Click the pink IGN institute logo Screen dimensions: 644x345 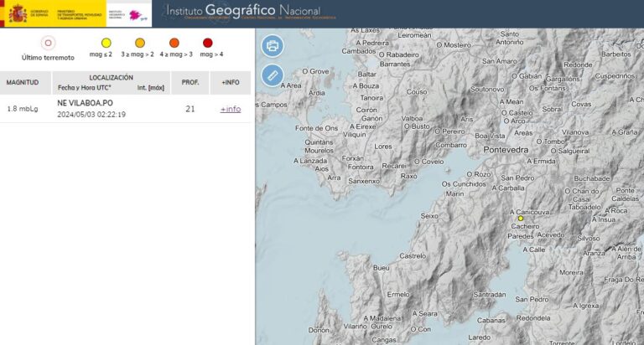(134, 13)
